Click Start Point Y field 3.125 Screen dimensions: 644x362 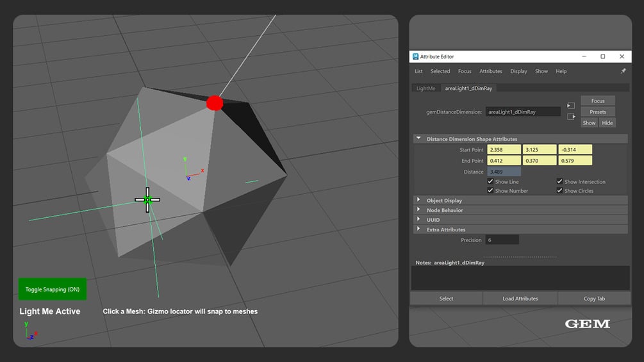click(x=540, y=149)
